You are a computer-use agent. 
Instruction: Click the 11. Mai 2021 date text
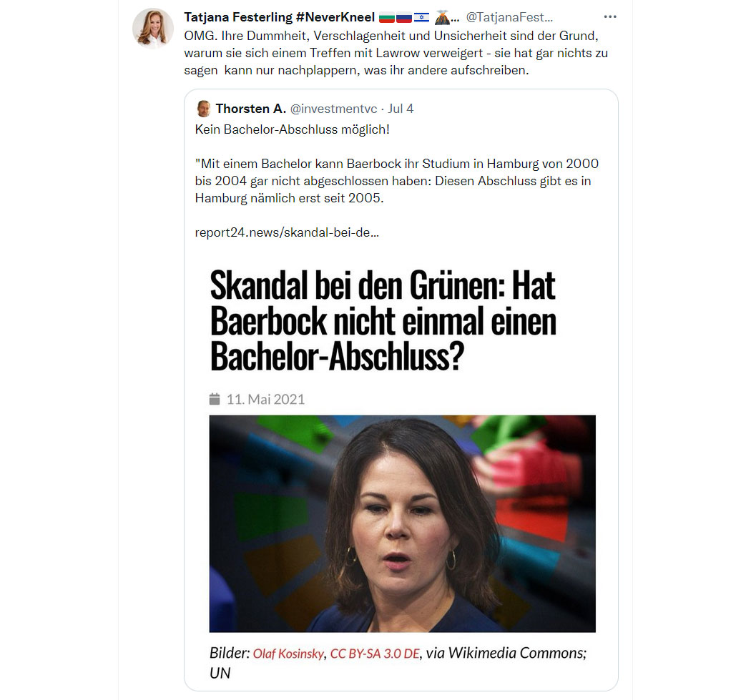point(266,399)
